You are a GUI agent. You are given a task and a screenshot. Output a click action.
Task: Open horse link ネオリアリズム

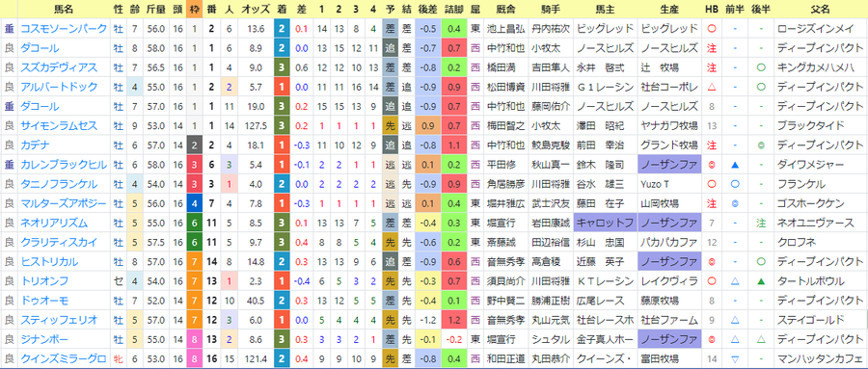pyautogui.click(x=54, y=223)
